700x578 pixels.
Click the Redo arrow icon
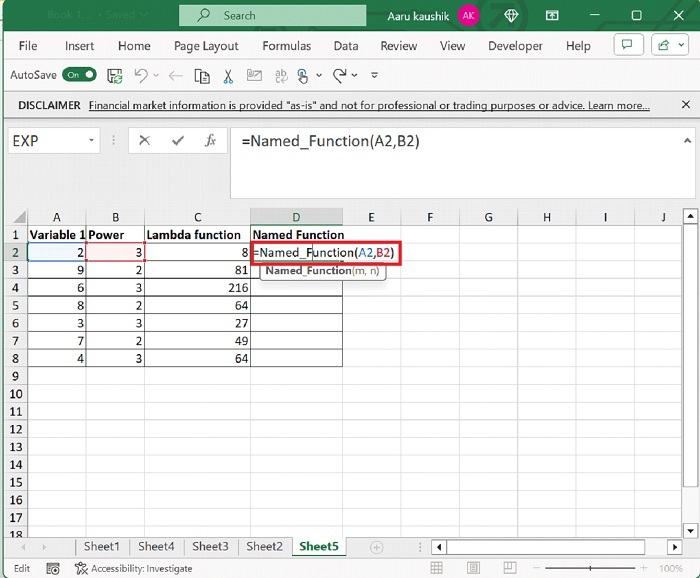click(339, 75)
